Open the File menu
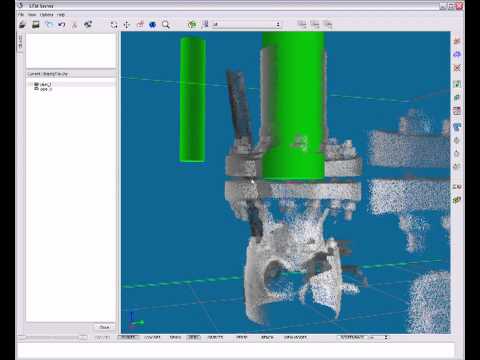Viewport: 480px width, 360px height. click(x=21, y=15)
